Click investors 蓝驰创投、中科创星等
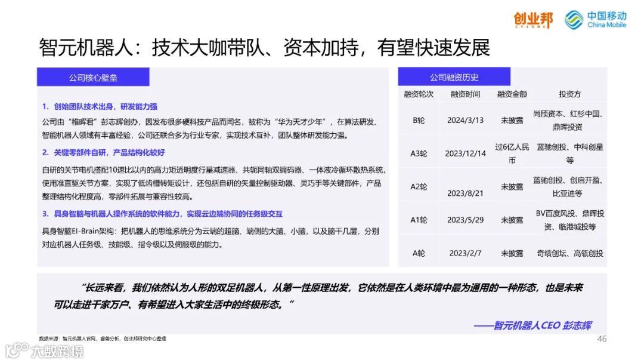 pyautogui.click(x=569, y=154)
